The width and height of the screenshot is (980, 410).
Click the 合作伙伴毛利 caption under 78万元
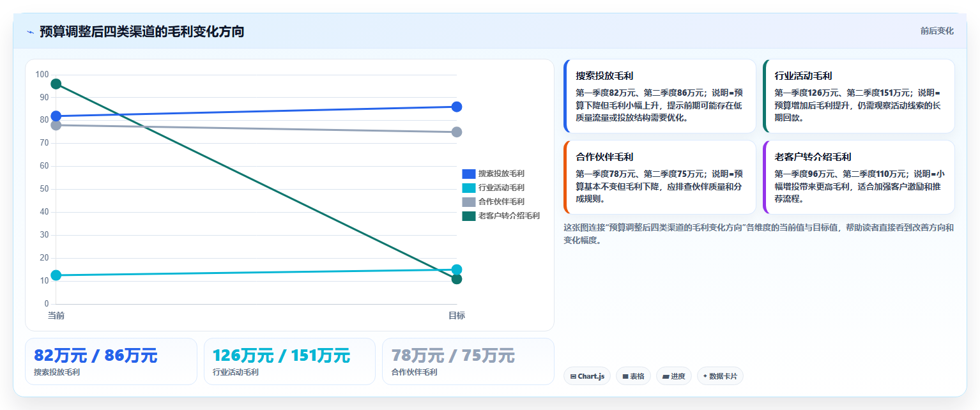[x=414, y=372]
